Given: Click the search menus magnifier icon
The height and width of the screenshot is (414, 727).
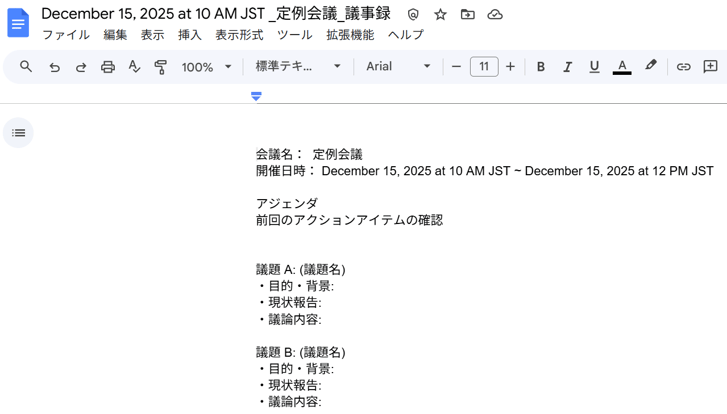Looking at the screenshot, I should [26, 67].
